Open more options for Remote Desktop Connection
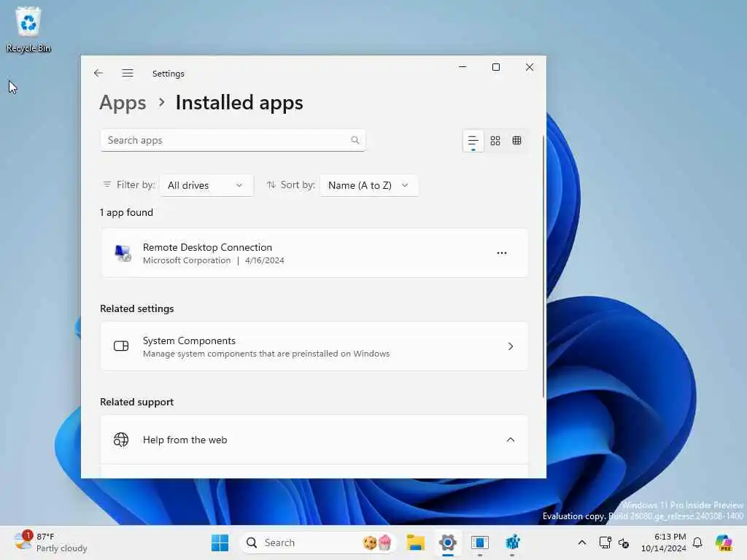This screenshot has height=560, width=747. click(502, 253)
